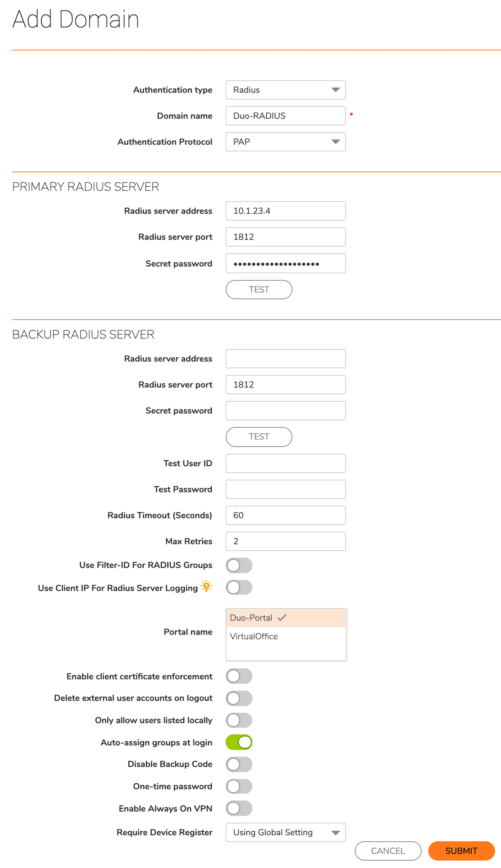Enable client certificate enforcement

pyautogui.click(x=239, y=676)
